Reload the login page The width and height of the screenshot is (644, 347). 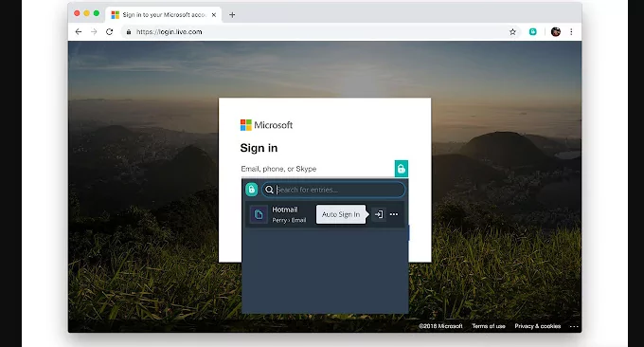(x=109, y=31)
